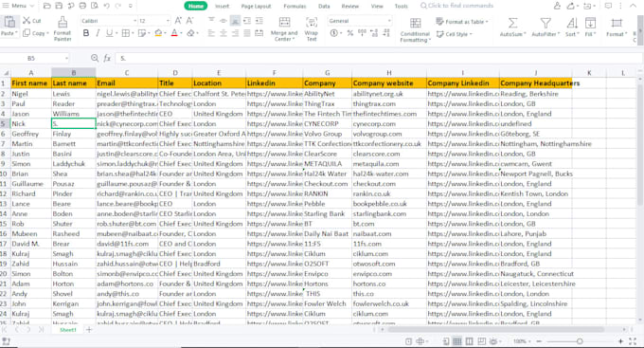Viewport: 644px width, 348px height.
Task: Add a new sheet with the plus button
Action: [x=89, y=329]
